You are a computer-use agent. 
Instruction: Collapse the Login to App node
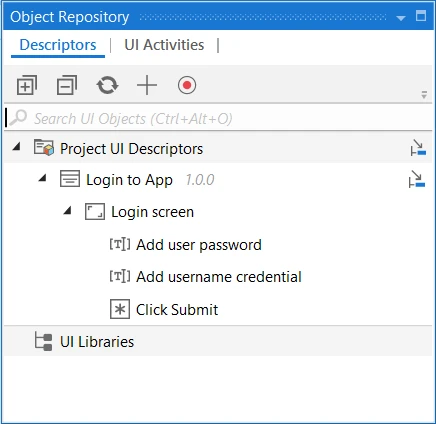coord(42,178)
